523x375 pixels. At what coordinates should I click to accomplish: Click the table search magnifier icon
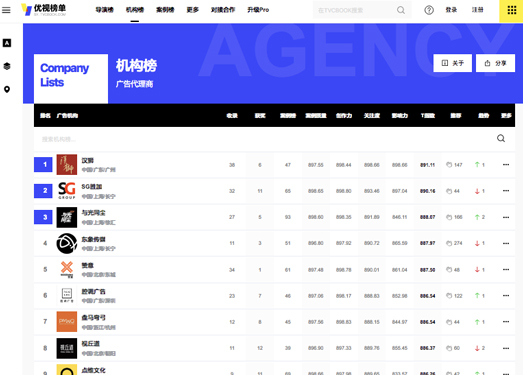[501, 138]
